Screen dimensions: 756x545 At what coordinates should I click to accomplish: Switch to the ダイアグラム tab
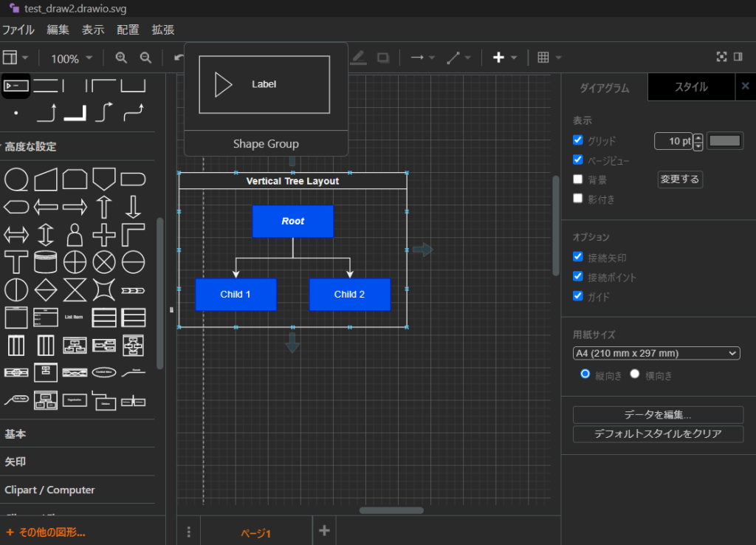605,87
